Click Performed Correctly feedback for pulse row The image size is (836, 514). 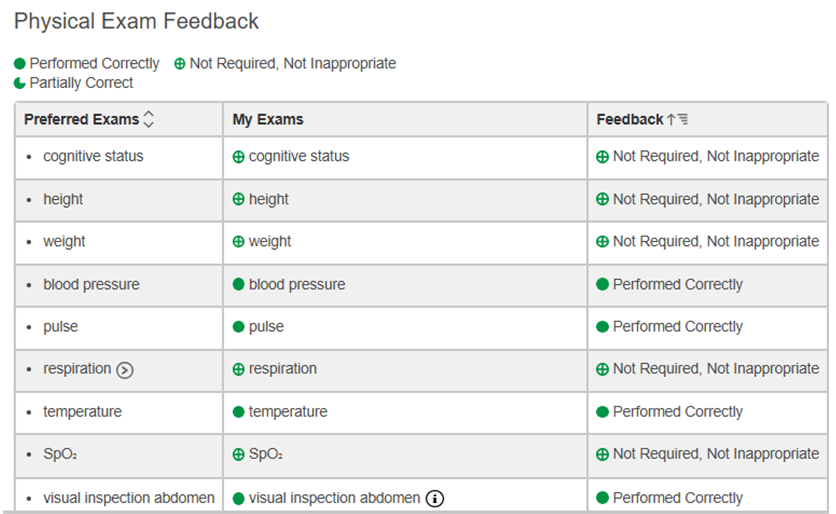pos(678,326)
